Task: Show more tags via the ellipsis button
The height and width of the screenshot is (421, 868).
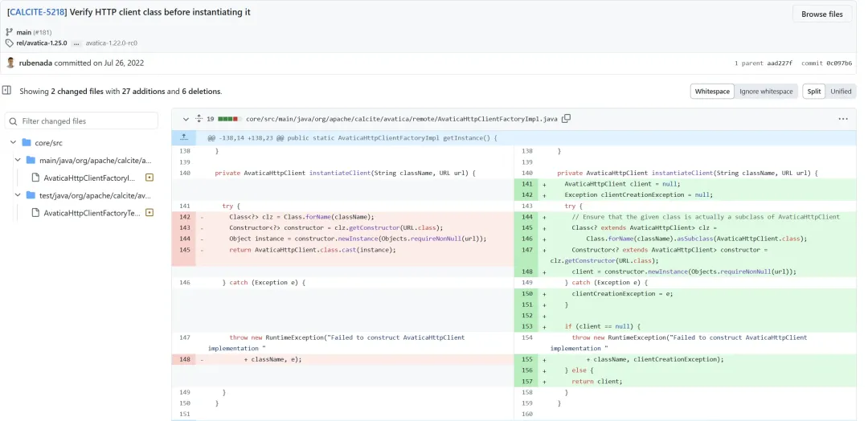Action: pos(76,43)
